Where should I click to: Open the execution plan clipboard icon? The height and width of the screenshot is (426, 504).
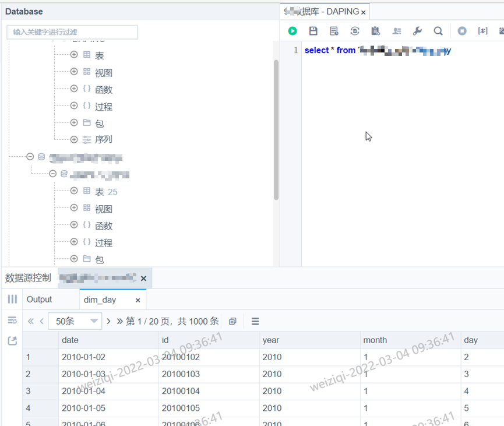pyautogui.click(x=375, y=31)
